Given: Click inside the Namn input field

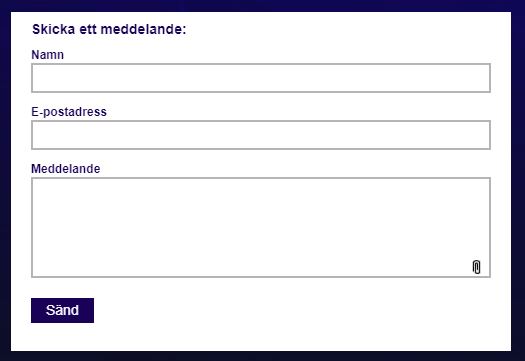Looking at the screenshot, I should [x=261, y=78].
